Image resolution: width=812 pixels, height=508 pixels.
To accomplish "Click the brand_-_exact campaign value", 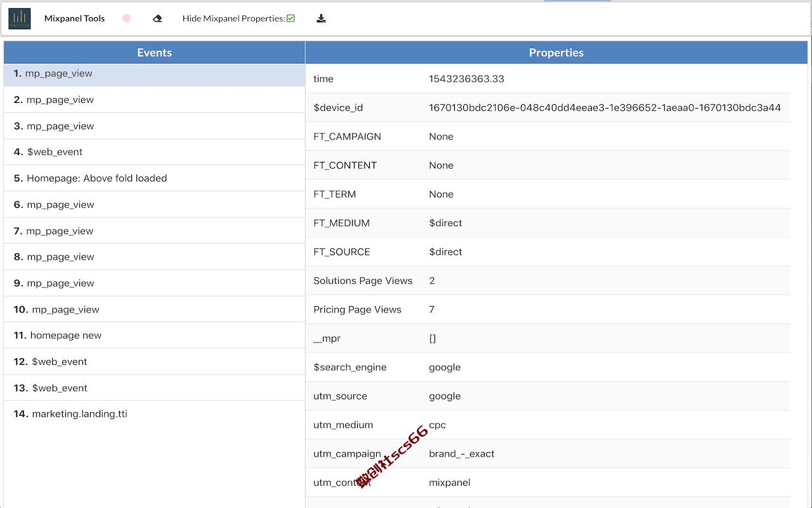I will (x=462, y=453).
